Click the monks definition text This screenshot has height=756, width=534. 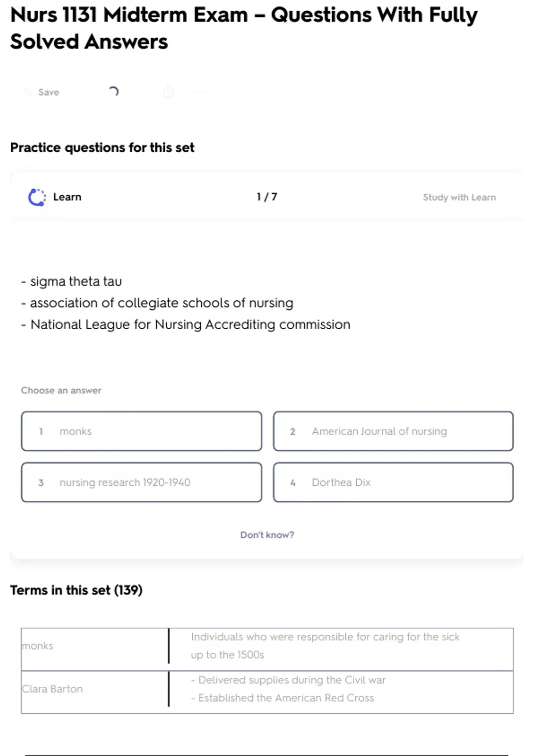(x=325, y=646)
